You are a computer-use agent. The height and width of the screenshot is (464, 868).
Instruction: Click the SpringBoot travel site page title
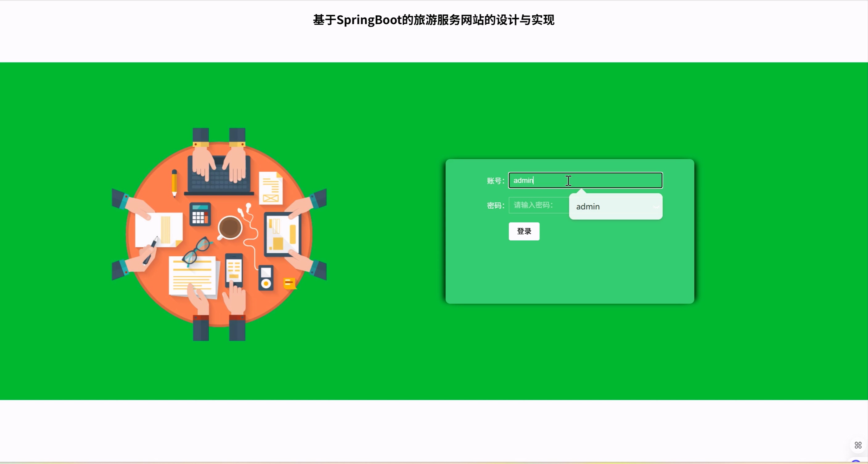tap(434, 20)
